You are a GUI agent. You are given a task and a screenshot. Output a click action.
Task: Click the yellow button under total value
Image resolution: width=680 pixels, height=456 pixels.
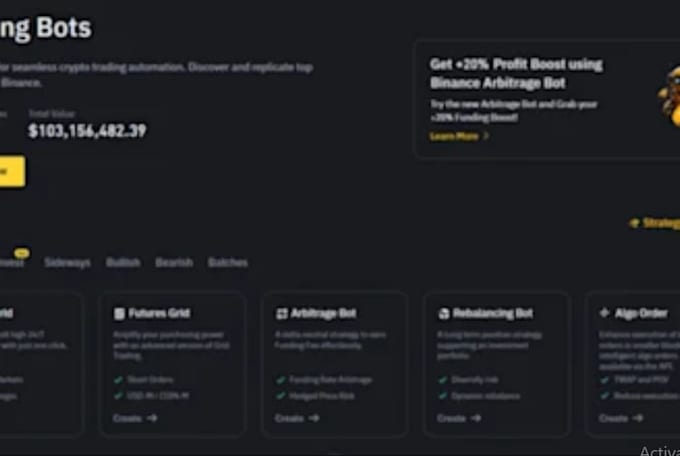point(12,172)
